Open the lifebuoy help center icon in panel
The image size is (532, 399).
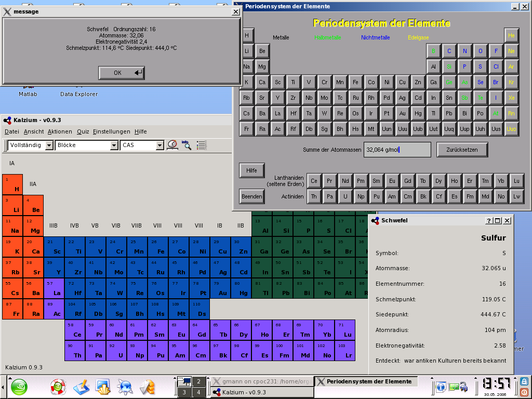pyautogui.click(x=58, y=387)
